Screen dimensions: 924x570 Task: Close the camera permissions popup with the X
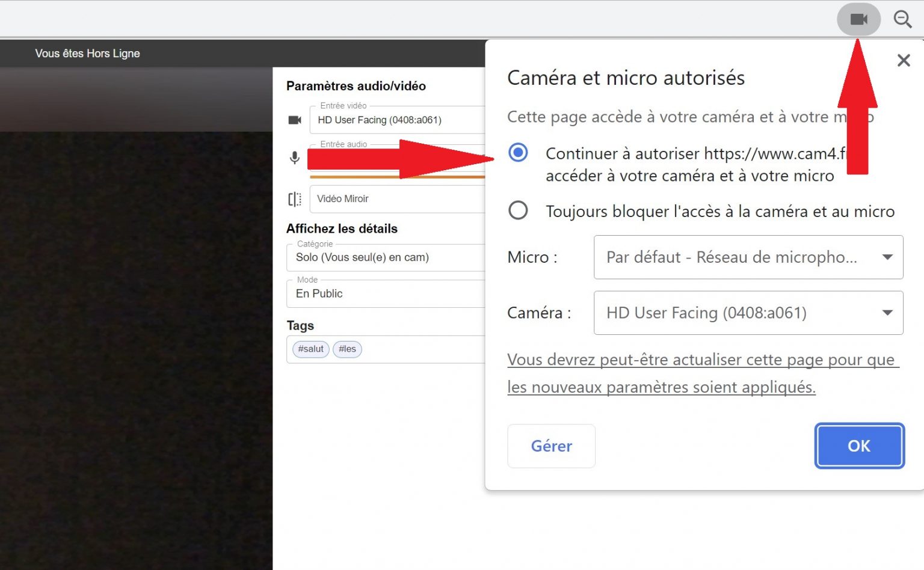904,60
